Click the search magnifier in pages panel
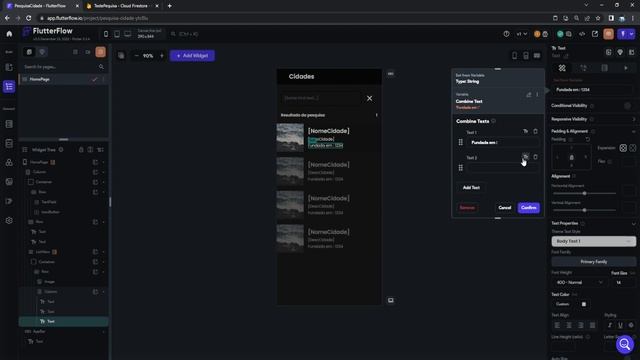 pyautogui.click(x=101, y=67)
